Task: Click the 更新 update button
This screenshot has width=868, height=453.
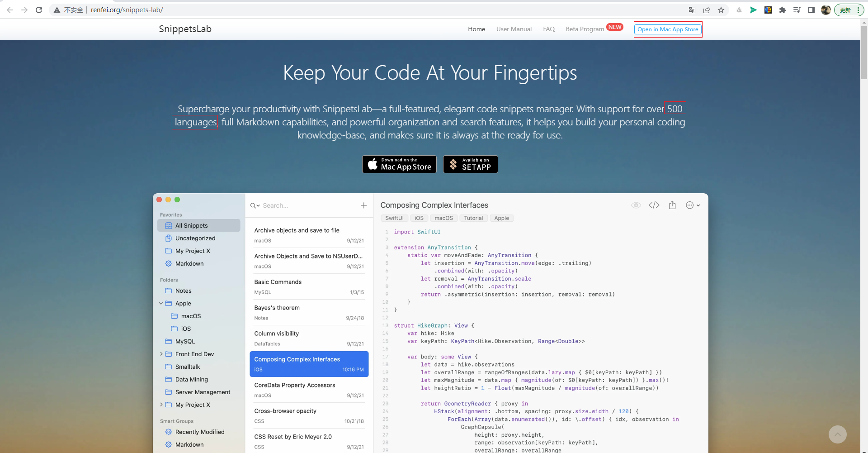Action: [x=849, y=10]
